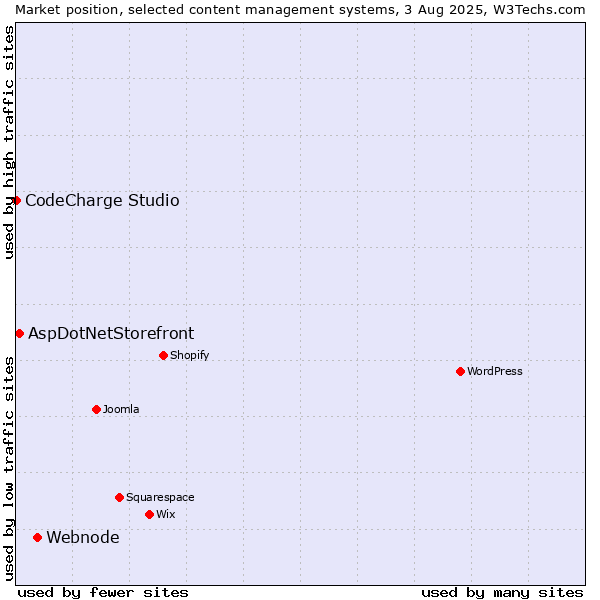Click the Webnode text label
The image size is (600, 600).
[x=83, y=537]
